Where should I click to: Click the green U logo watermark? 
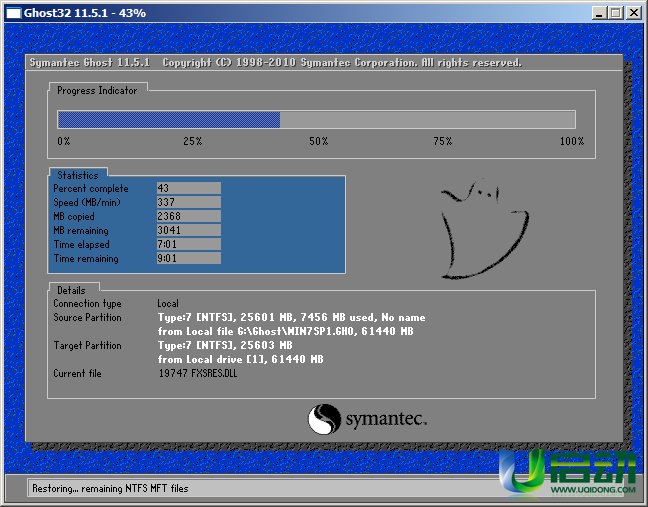pos(521,477)
